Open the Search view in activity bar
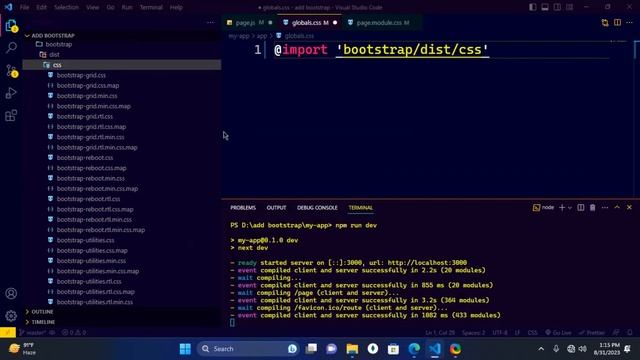 pos(11,48)
